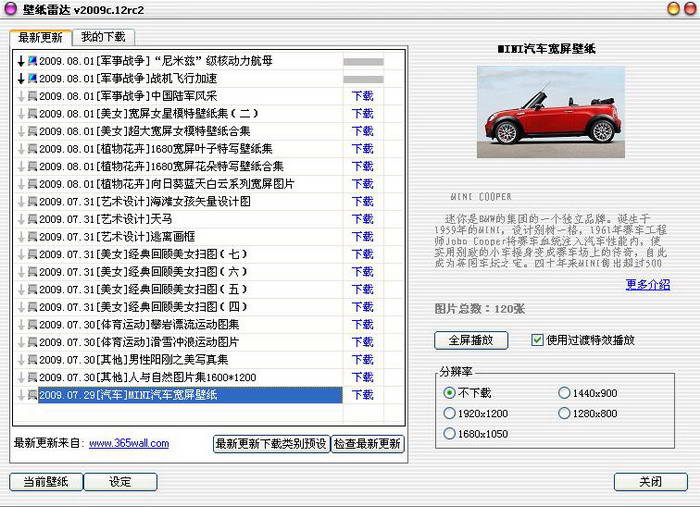Click the picture icon beside 尼米兹级核动力航母
The height and width of the screenshot is (507, 700).
click(x=33, y=61)
